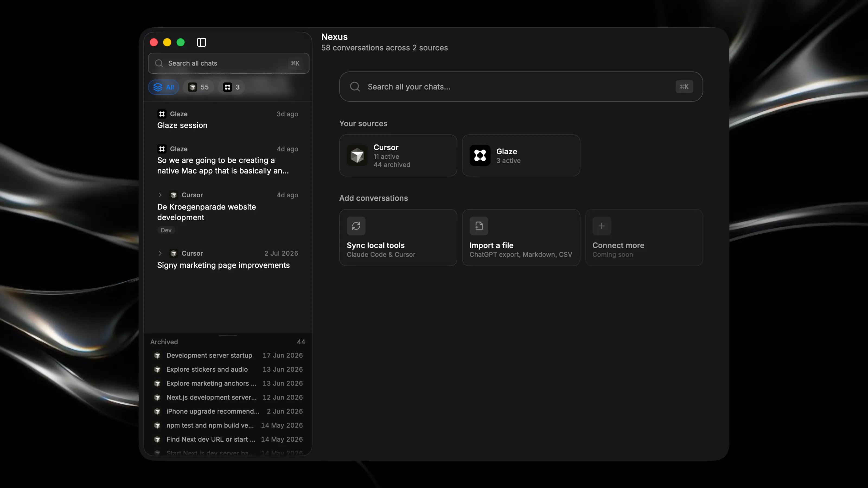Click Sync local tools card

(x=398, y=238)
